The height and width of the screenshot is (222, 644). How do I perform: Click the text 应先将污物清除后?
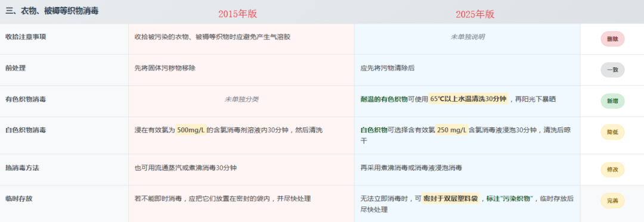(x=388, y=68)
